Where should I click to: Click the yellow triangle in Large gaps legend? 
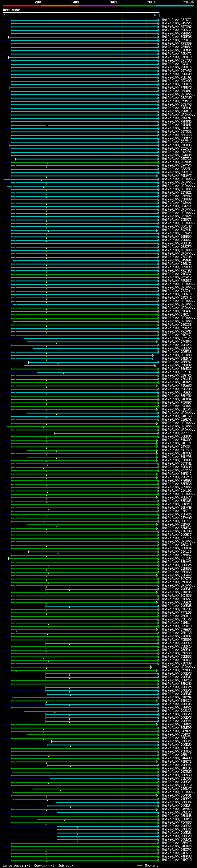[x=25, y=866]
